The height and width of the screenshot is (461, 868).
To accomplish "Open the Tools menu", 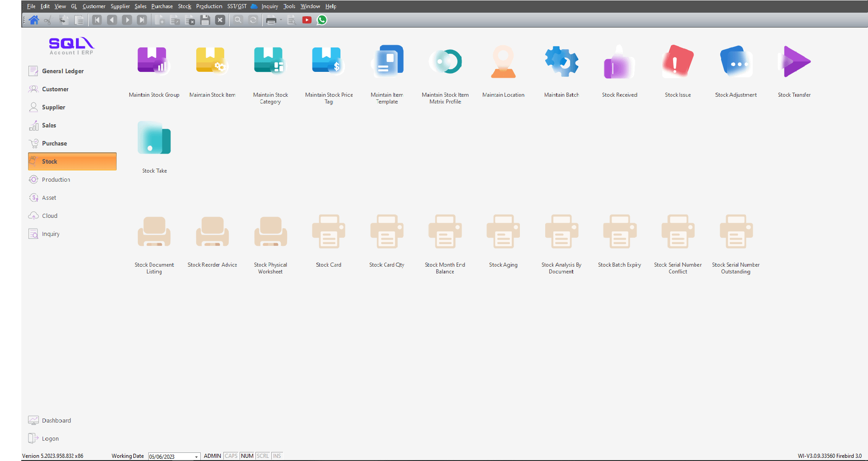I will (x=289, y=6).
